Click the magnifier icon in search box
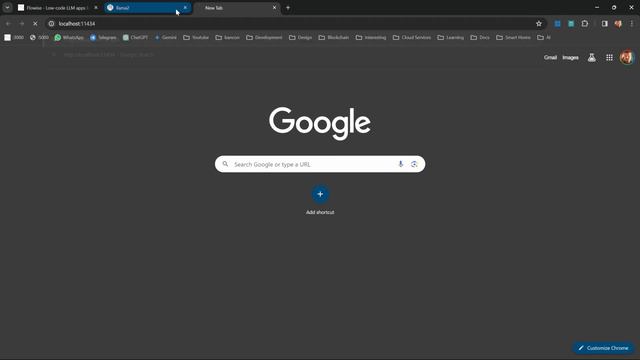Screen dimensions: 640x360 pyautogui.click(x=225, y=164)
